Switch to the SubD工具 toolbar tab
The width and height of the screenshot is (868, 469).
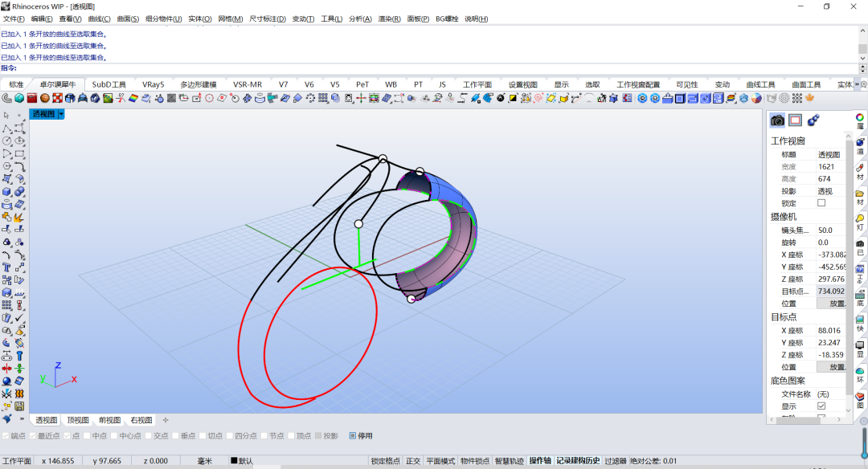tap(109, 84)
